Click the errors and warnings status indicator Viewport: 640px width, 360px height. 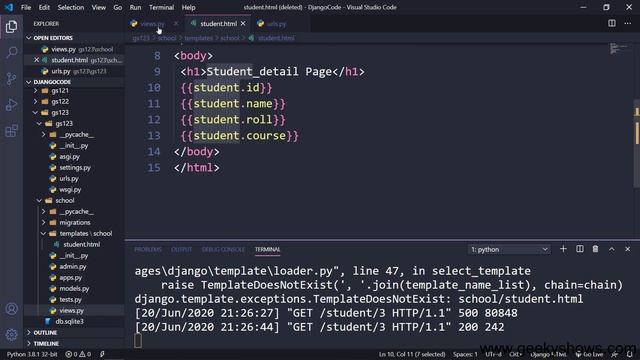pyautogui.click(x=78, y=354)
